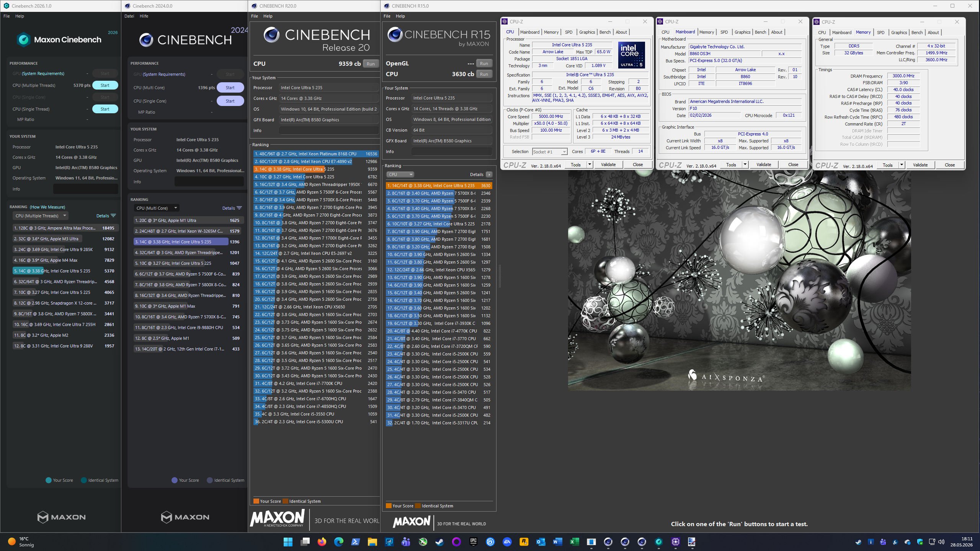Viewport: 980px width, 551px height.
Task: Expand the Tools arrow in the CPU-Z CPU tab window
Action: click(x=590, y=165)
